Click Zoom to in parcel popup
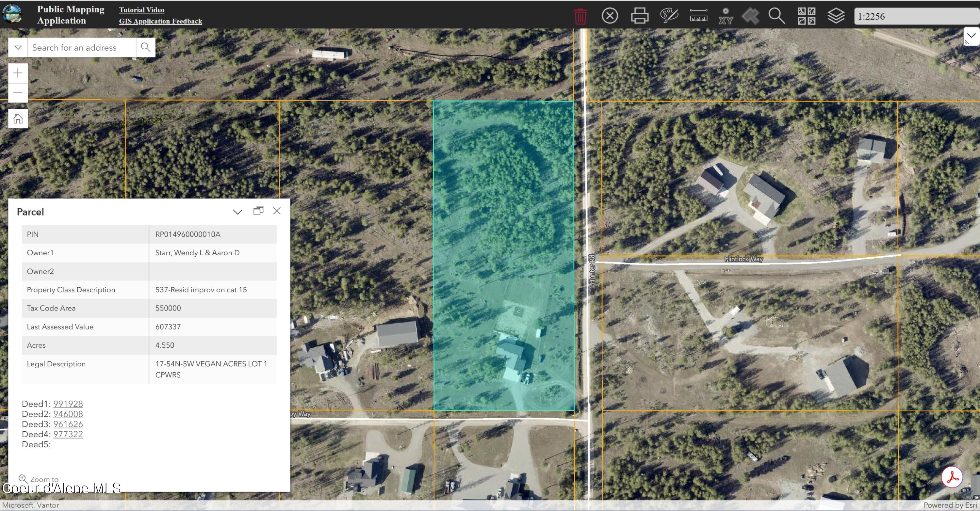This screenshot has width=980, height=511. coord(39,479)
